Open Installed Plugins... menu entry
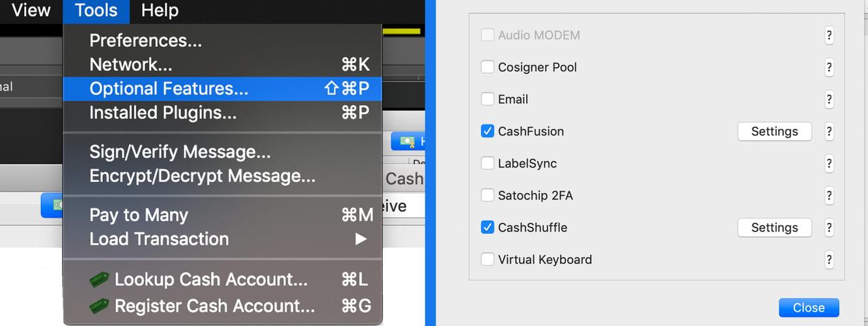 coord(223,113)
